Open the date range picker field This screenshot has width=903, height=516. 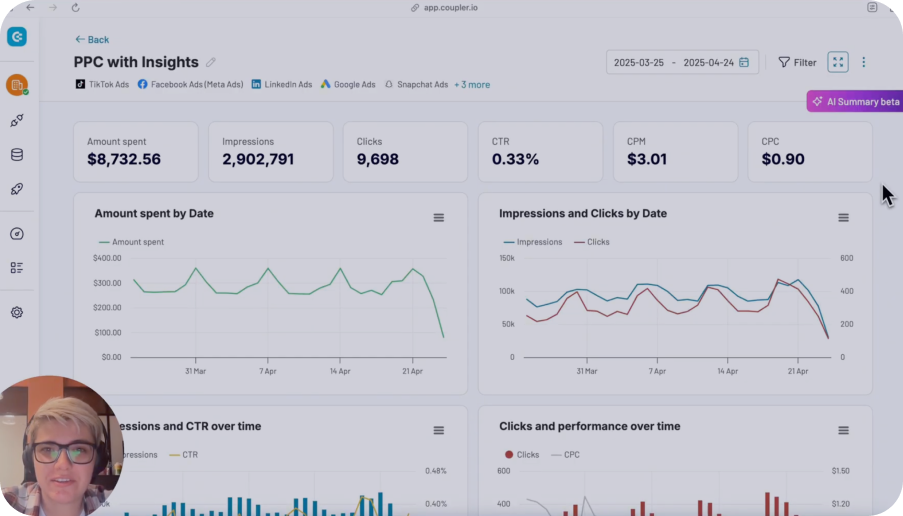[x=682, y=62]
